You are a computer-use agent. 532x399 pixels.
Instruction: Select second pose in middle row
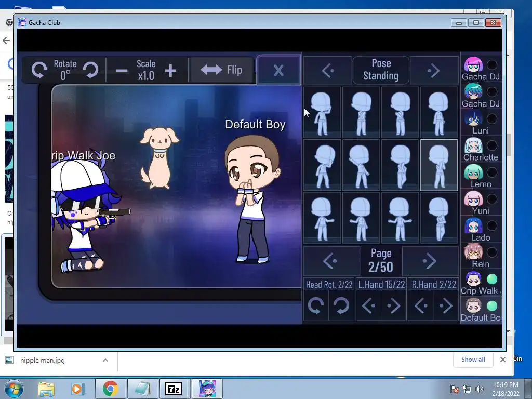tap(361, 165)
